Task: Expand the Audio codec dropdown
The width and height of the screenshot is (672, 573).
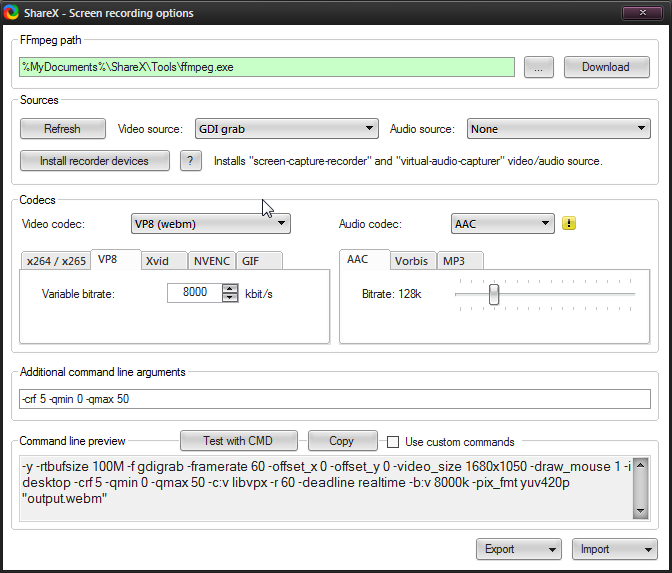Action: click(x=501, y=224)
